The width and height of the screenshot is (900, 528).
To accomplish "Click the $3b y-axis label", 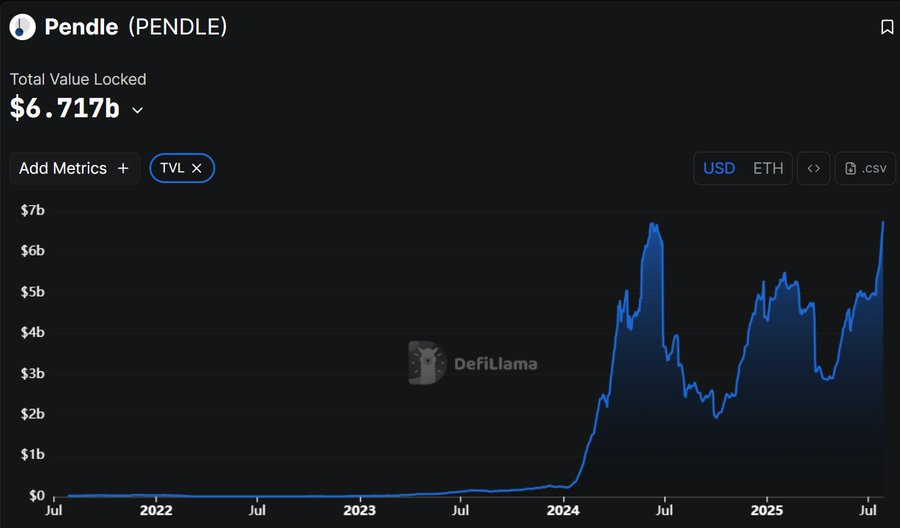I will click(x=33, y=373).
